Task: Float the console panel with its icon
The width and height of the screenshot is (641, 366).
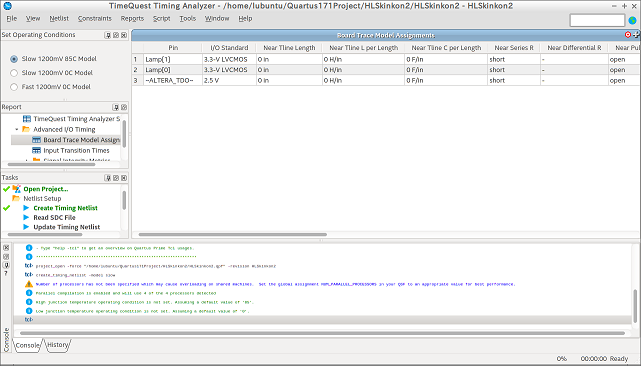Action: pos(6,256)
